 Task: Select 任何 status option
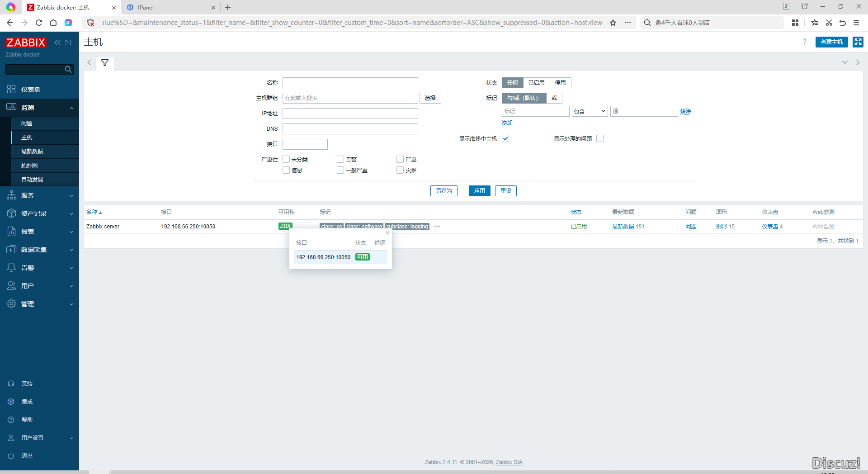[x=513, y=83]
